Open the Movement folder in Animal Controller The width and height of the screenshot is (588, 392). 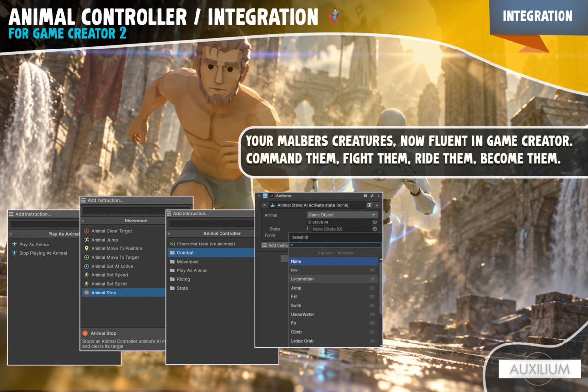(x=210, y=262)
